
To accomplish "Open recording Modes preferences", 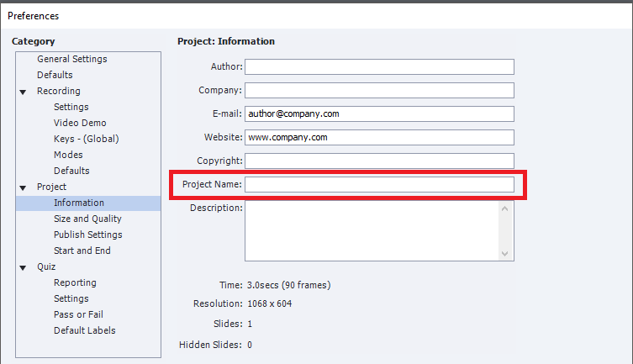I will 68,155.
